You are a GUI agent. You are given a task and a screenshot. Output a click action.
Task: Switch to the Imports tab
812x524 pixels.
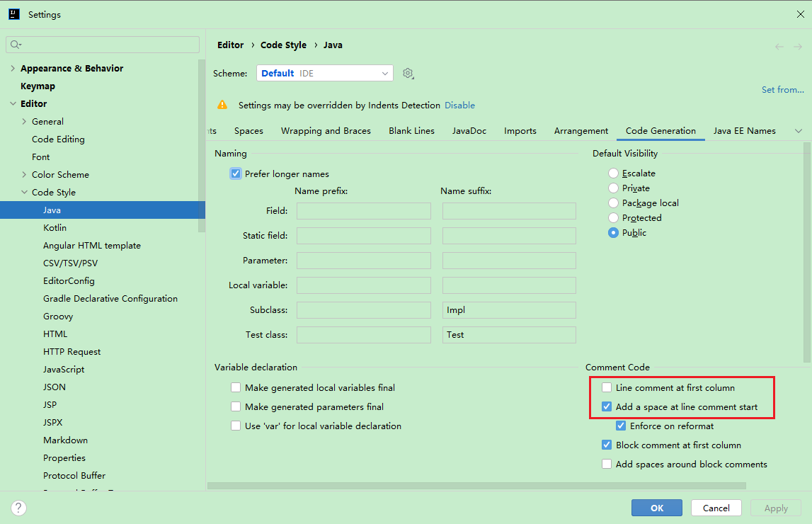tap(520, 131)
